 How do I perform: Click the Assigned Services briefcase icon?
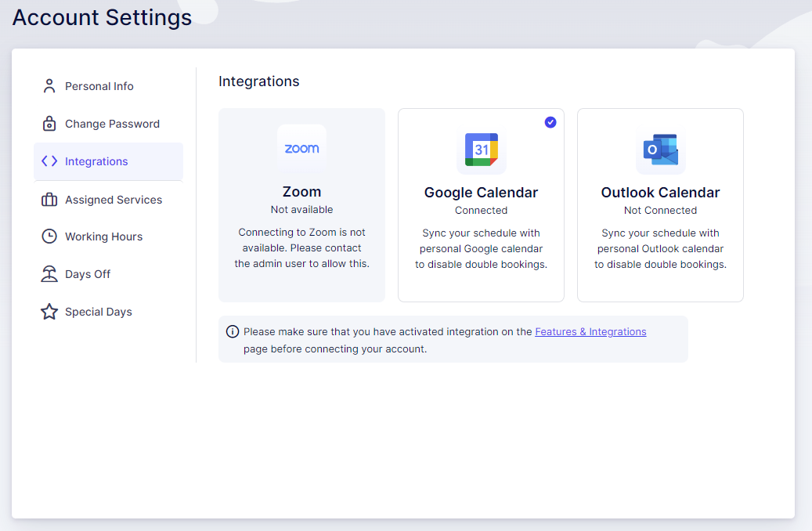[49, 200]
